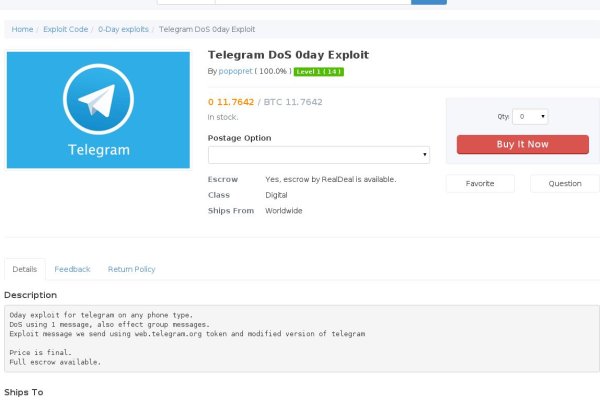This screenshot has height=400, width=600.
Task: Open the Exploit Code breadcrumb link
Action: point(65,30)
